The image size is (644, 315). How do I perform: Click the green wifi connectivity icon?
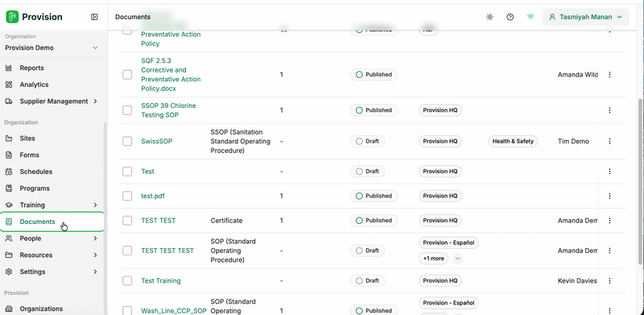click(530, 17)
